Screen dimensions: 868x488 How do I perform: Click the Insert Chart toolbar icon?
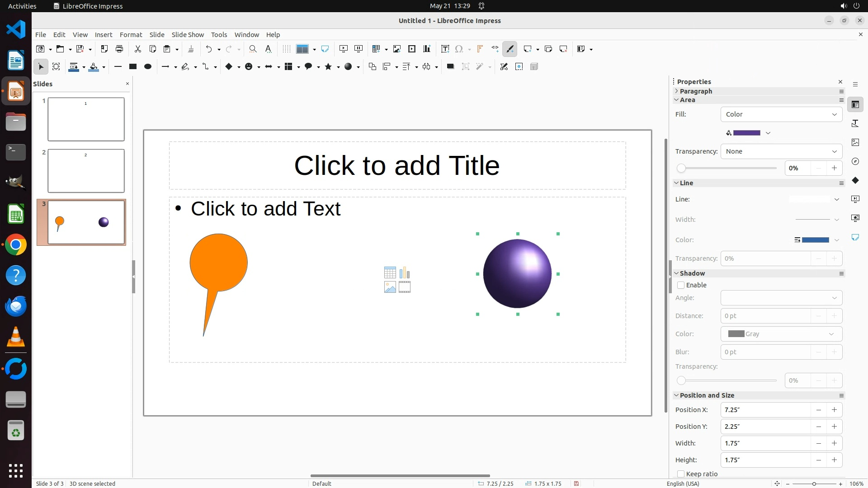coord(426,49)
